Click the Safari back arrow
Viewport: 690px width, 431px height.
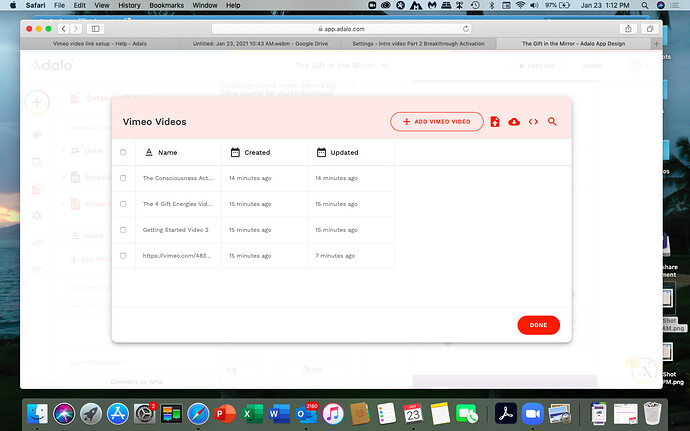click(x=64, y=29)
